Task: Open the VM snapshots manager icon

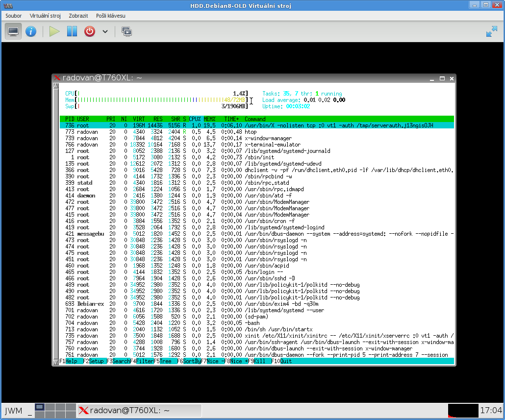Action: click(126, 31)
